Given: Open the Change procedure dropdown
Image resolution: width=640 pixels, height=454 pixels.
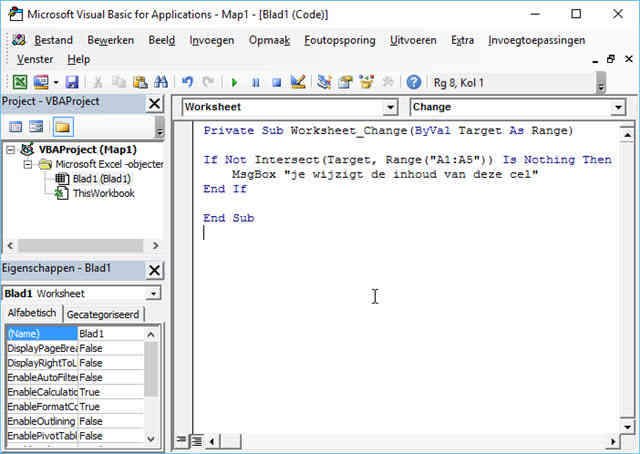Looking at the screenshot, I should coord(618,107).
